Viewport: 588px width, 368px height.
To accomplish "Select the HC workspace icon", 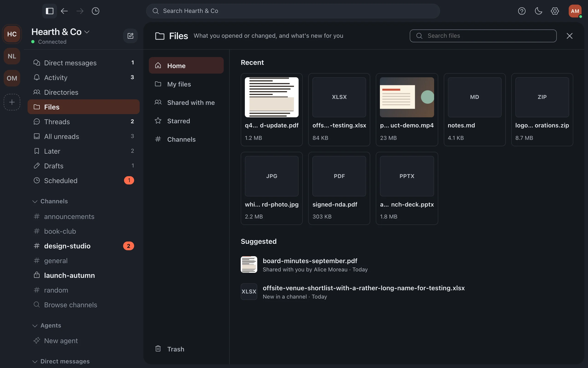I will pyautogui.click(x=12, y=34).
